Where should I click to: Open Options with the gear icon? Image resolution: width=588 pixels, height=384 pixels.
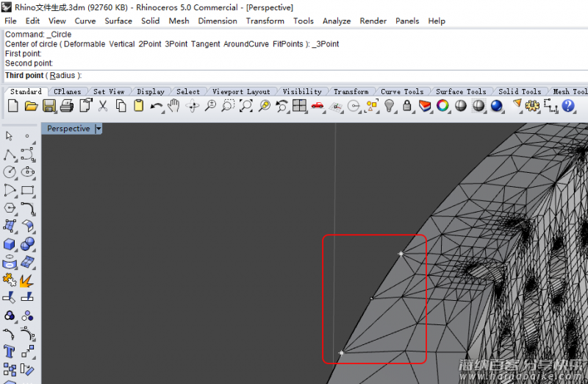tap(532, 106)
